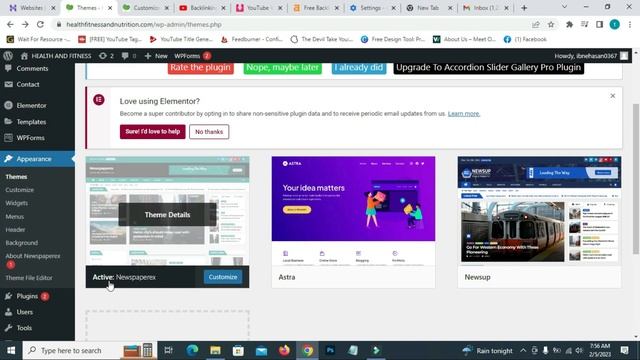This screenshot has width=640, height=360.
Task: Open a new browser tab
Action: coord(524,8)
